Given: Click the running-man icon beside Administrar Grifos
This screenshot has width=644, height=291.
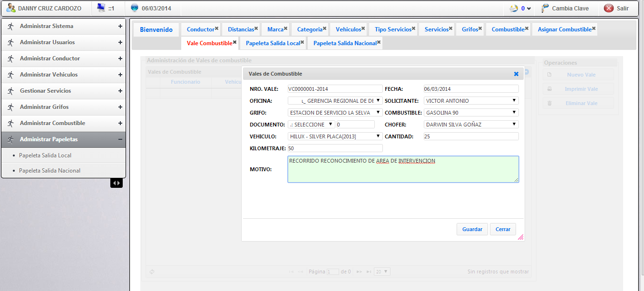Looking at the screenshot, I should [x=10, y=107].
